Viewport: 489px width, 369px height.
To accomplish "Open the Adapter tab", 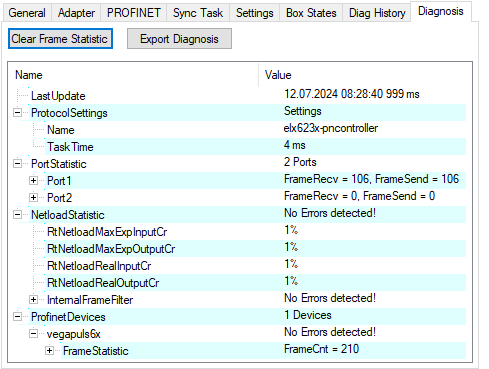I will click(76, 13).
